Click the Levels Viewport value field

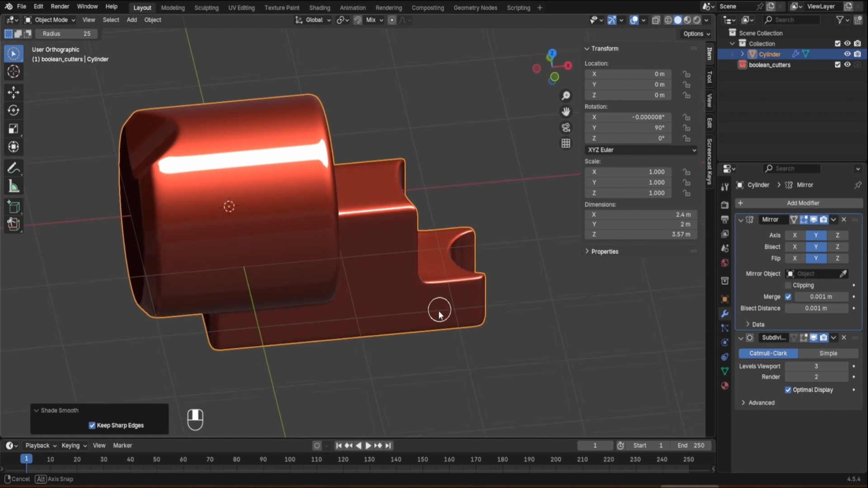(x=816, y=366)
